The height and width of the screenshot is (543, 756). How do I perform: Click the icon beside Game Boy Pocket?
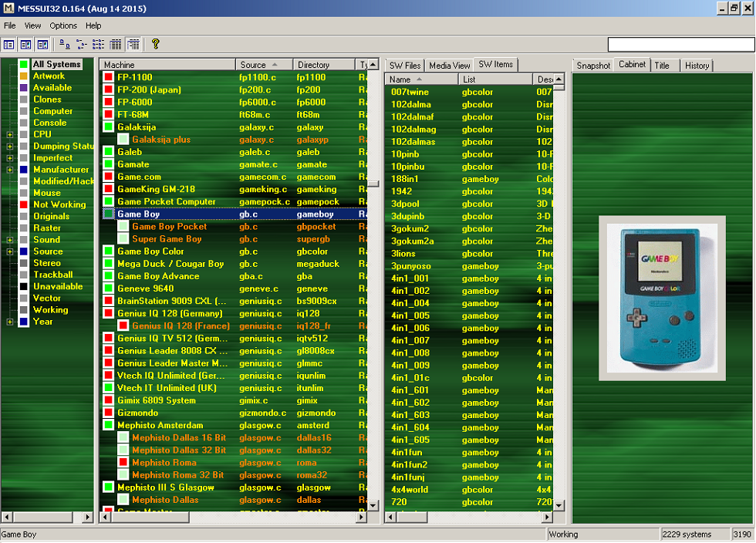click(123, 226)
